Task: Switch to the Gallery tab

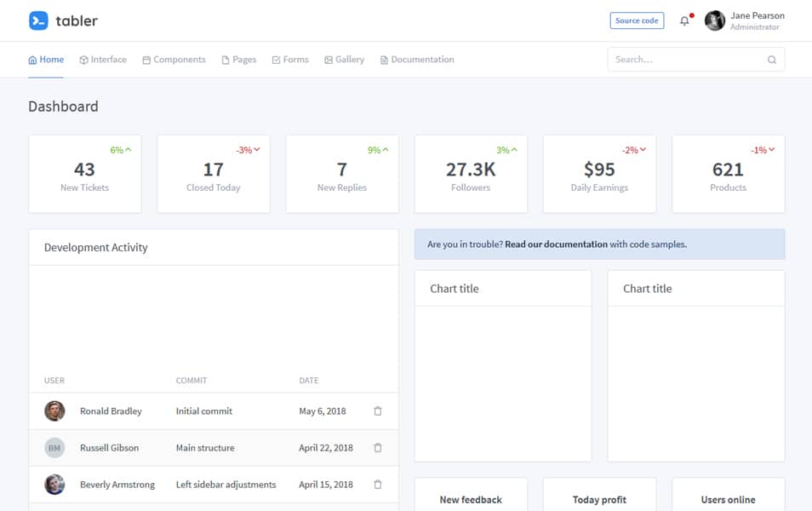Action: (344, 60)
